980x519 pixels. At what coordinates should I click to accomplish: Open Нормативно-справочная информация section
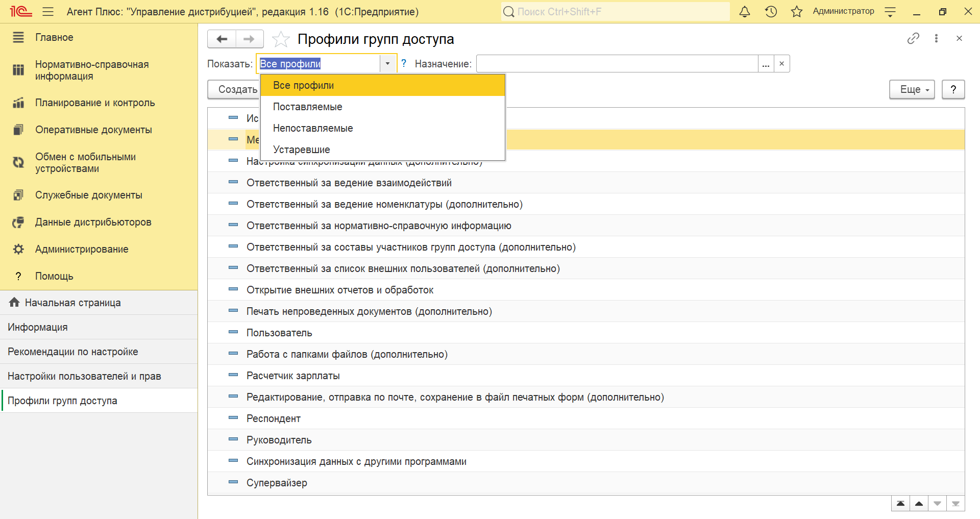[99, 70]
